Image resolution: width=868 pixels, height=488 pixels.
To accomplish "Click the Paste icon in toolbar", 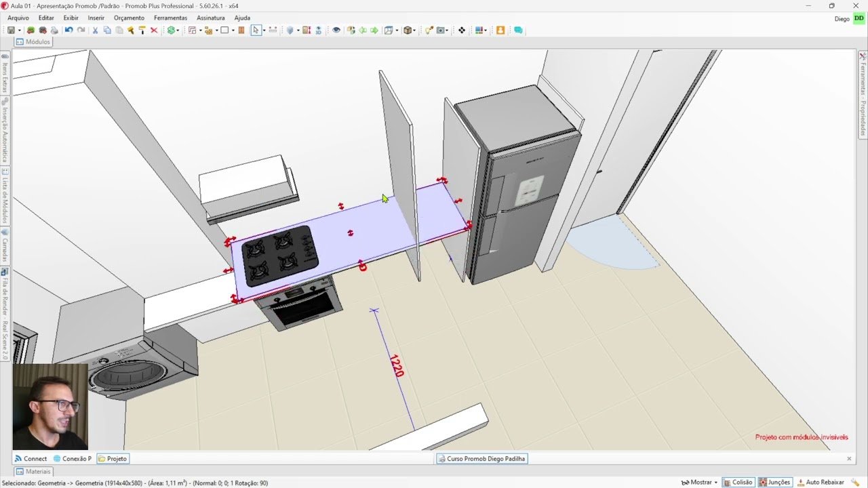I will click(119, 30).
